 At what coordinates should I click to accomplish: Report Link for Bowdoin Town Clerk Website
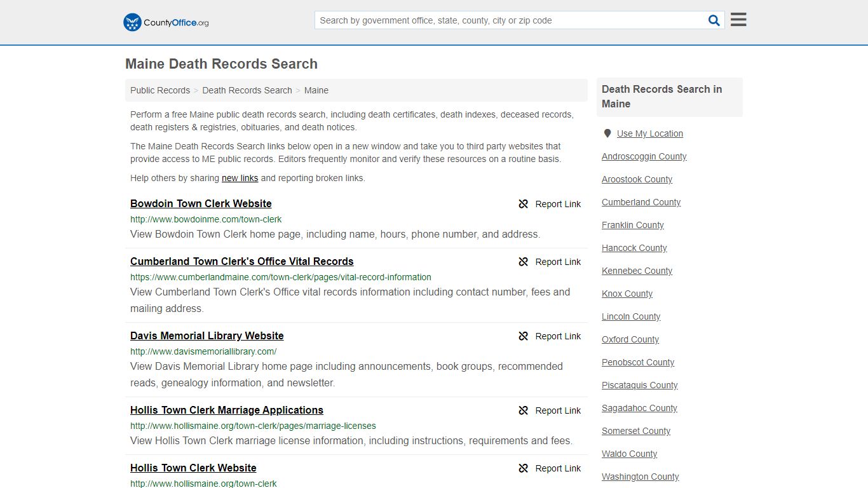pyautogui.click(x=558, y=204)
